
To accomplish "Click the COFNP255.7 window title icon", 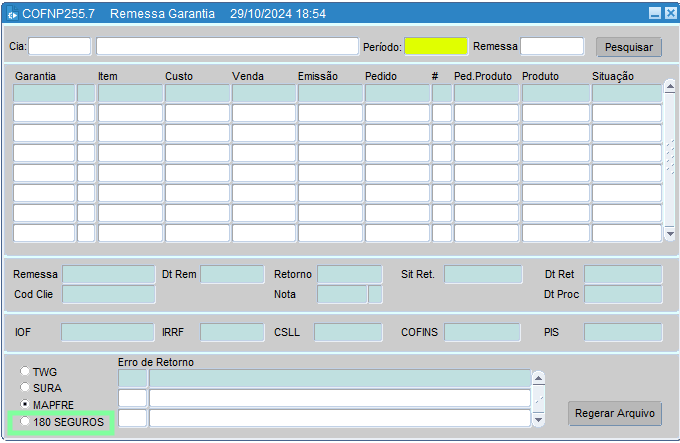I will point(12,15).
